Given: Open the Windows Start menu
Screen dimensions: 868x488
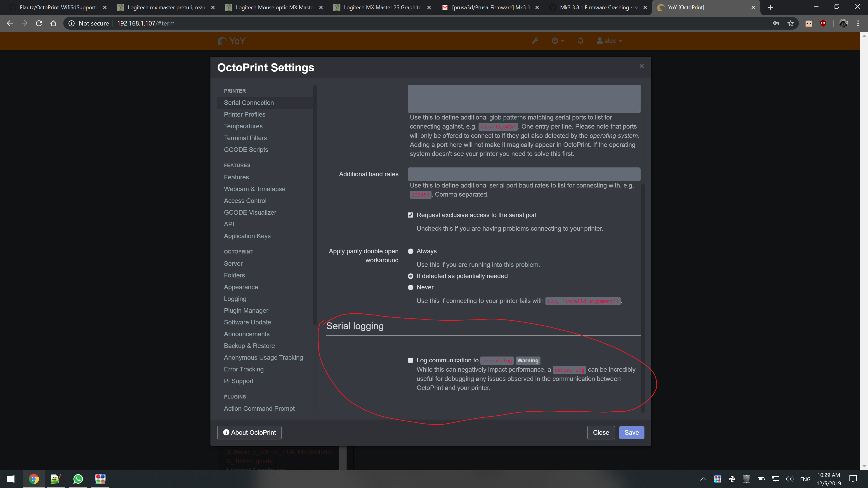Looking at the screenshot, I should click(x=11, y=479).
